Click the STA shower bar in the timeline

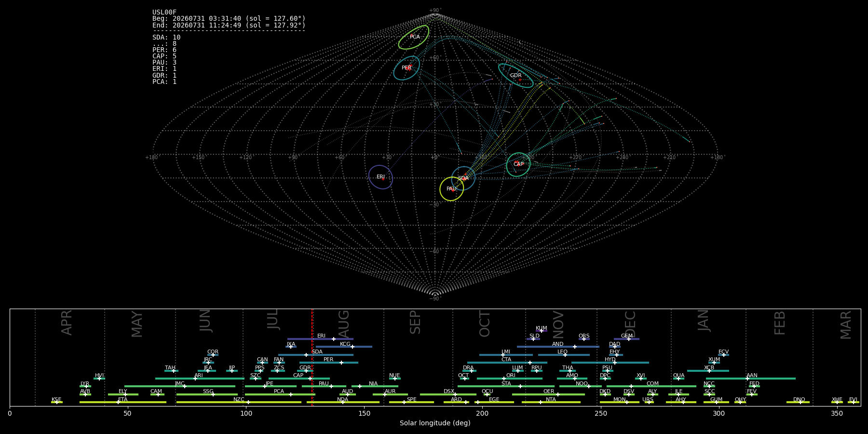point(506,386)
